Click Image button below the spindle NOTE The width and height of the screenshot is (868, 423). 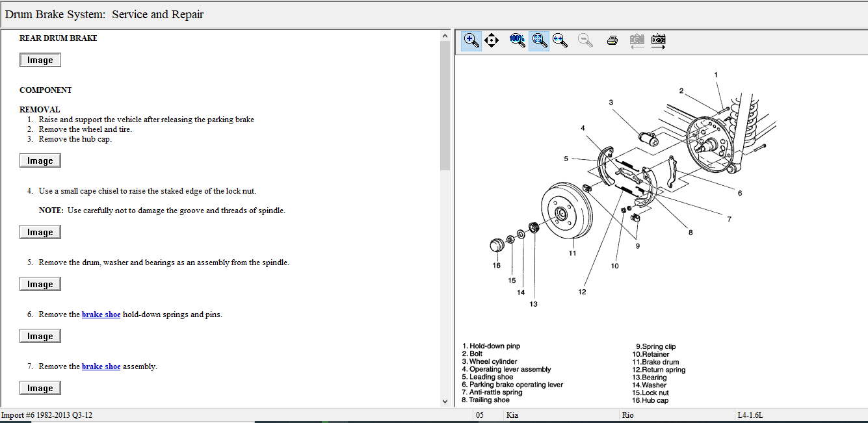(x=40, y=233)
